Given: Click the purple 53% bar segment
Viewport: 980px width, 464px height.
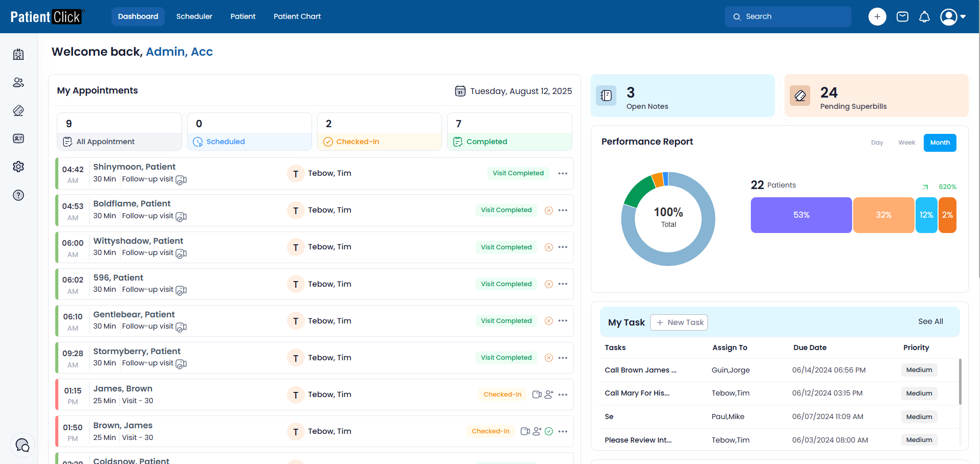Looking at the screenshot, I should pyautogui.click(x=801, y=215).
